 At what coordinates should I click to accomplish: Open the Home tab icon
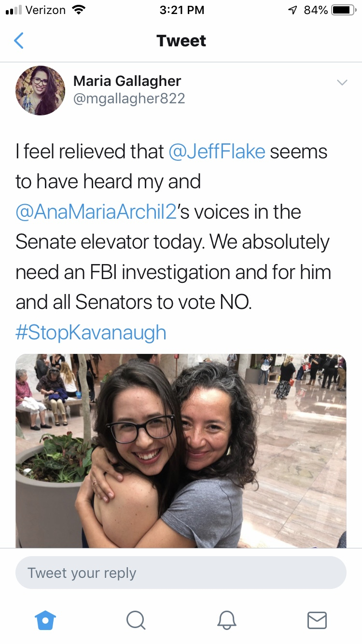coord(45,620)
